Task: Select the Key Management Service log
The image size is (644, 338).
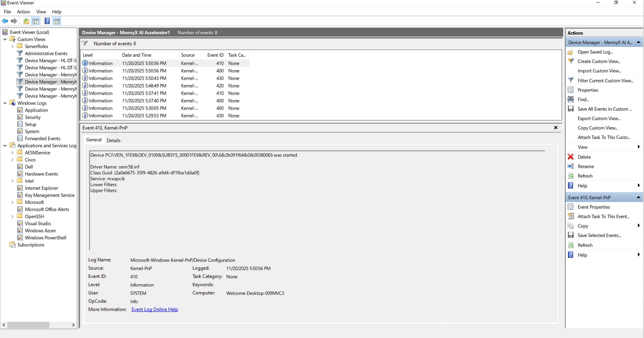Action: click(50, 195)
